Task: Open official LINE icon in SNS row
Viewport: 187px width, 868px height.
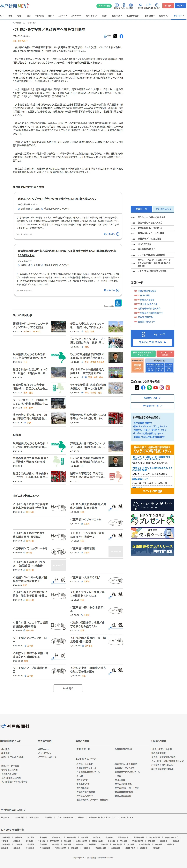Action: click(149, 388)
